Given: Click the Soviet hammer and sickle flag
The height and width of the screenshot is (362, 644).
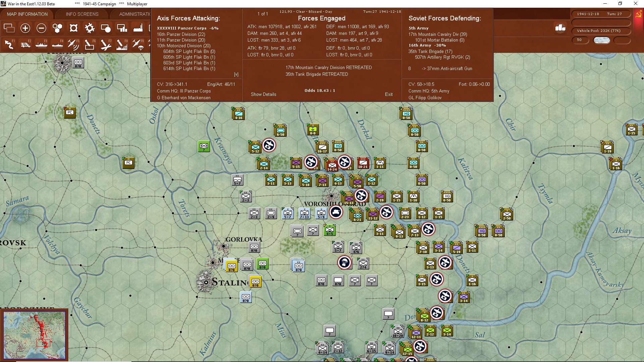Looking at the screenshot, I should pos(639,15).
